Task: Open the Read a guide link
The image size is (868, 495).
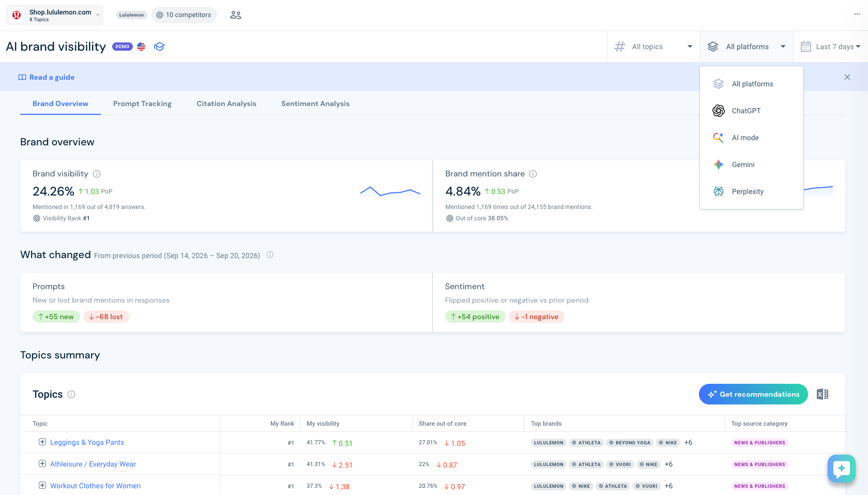Action: [x=47, y=77]
